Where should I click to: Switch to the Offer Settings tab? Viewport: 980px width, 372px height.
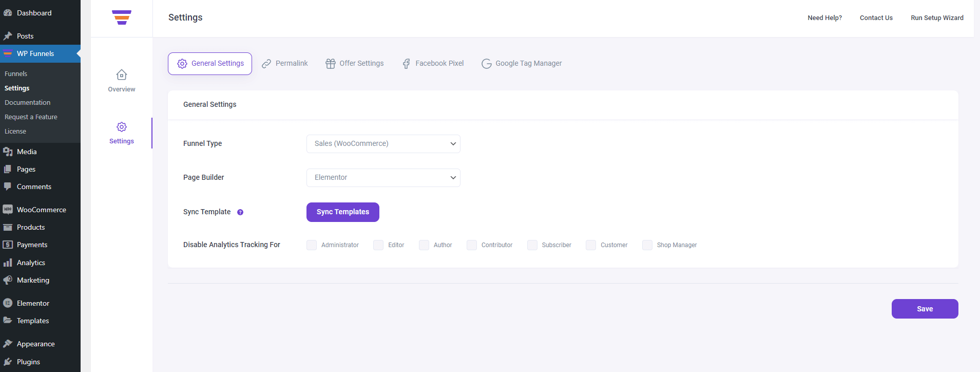coord(355,64)
